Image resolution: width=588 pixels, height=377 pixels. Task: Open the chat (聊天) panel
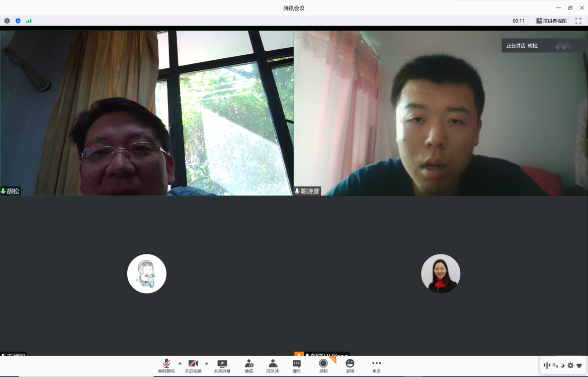coord(297,366)
